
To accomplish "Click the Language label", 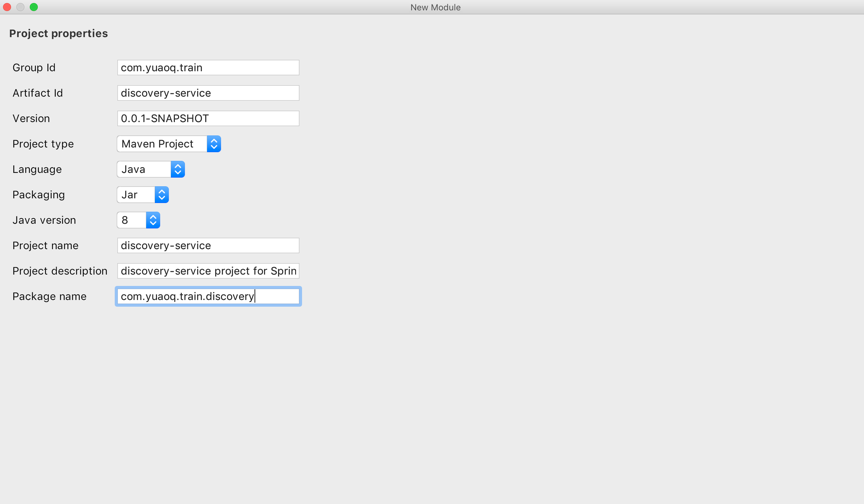I will 37,169.
